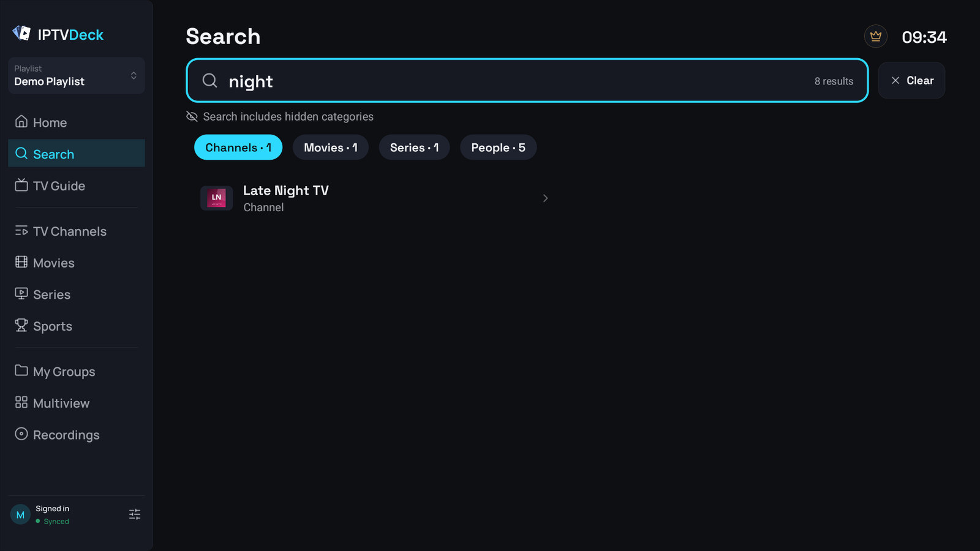Click the Recordings disc icon
Image resolution: width=980 pixels, height=551 pixels.
point(21,434)
